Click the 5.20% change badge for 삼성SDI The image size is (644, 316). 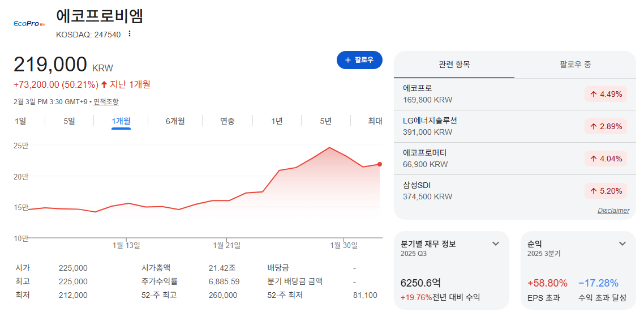[606, 191]
